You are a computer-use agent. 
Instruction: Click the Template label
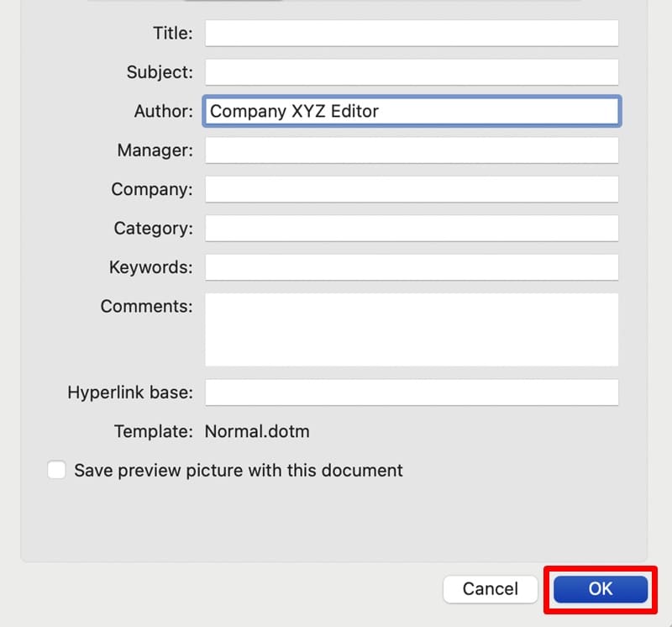[148, 431]
